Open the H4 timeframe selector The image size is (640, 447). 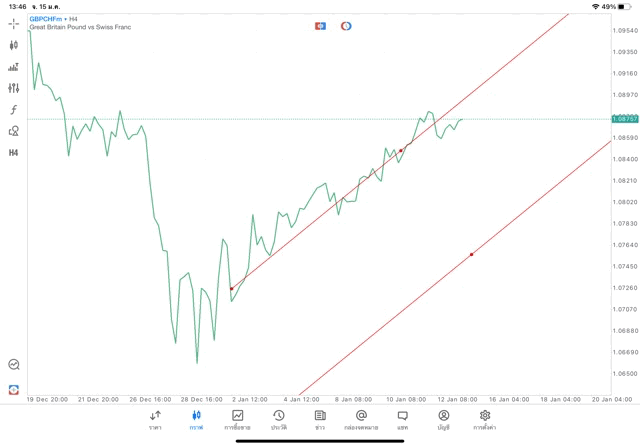14,153
